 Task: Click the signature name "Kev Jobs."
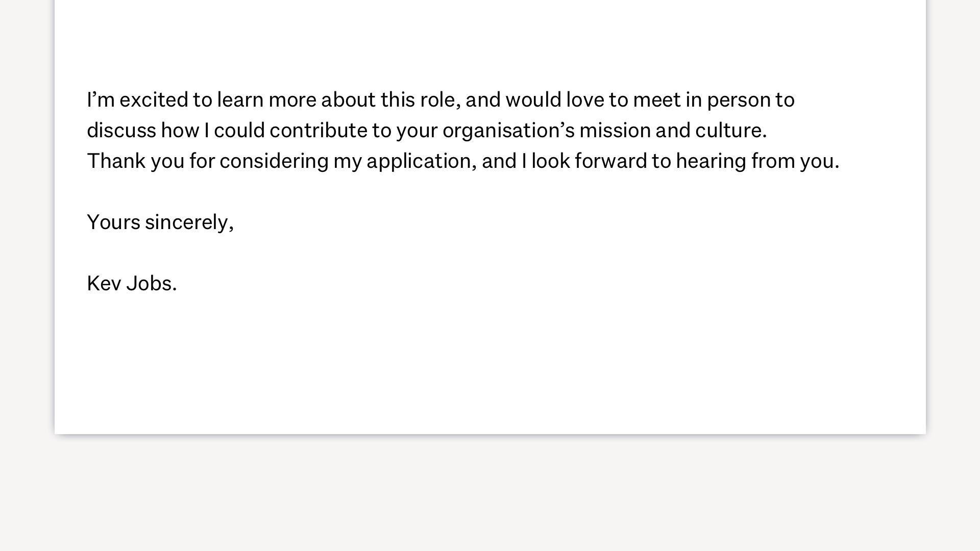pyautogui.click(x=132, y=284)
